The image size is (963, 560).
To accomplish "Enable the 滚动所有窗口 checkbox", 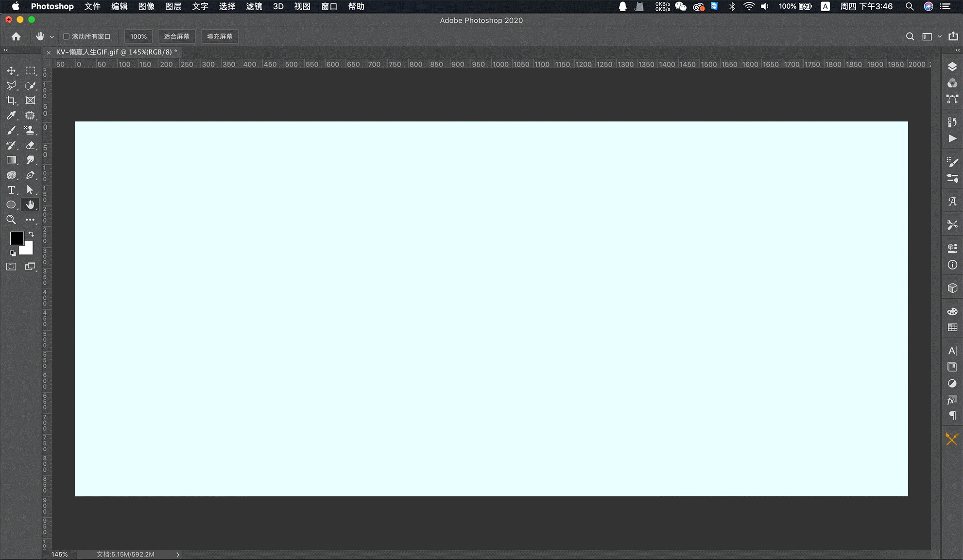I will pos(67,36).
